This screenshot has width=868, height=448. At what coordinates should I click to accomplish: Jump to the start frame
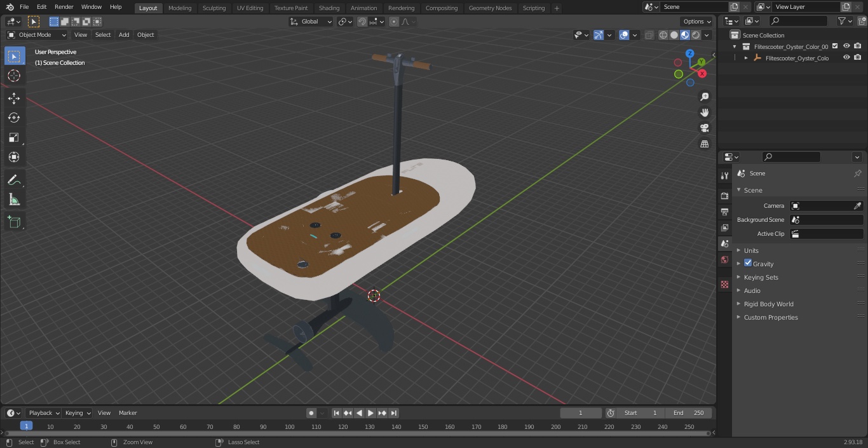coord(337,413)
